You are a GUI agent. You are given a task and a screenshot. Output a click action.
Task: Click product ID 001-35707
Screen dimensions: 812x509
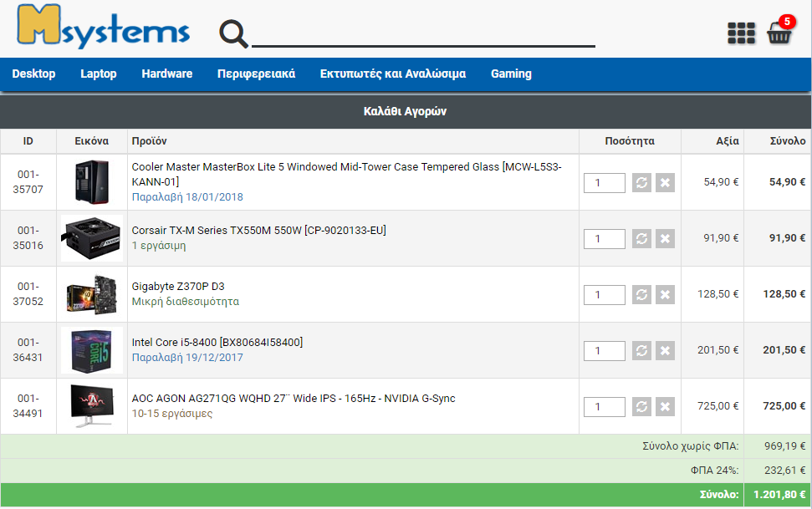(x=28, y=181)
